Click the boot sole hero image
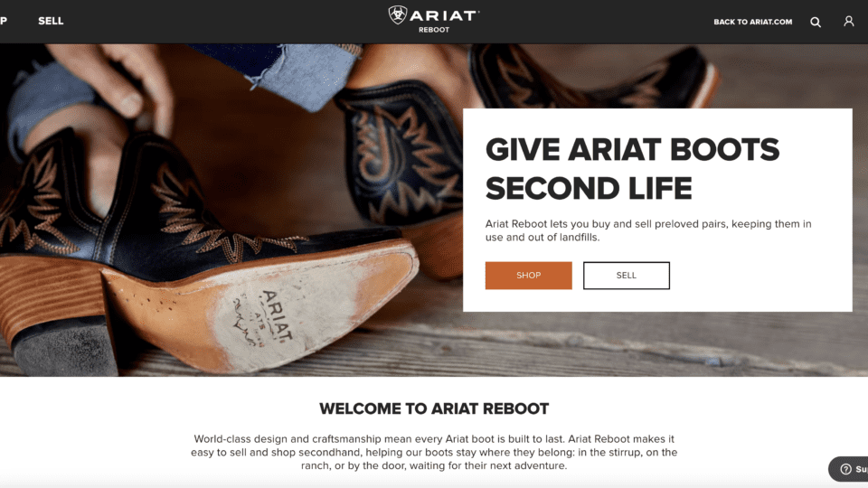 pos(231,211)
